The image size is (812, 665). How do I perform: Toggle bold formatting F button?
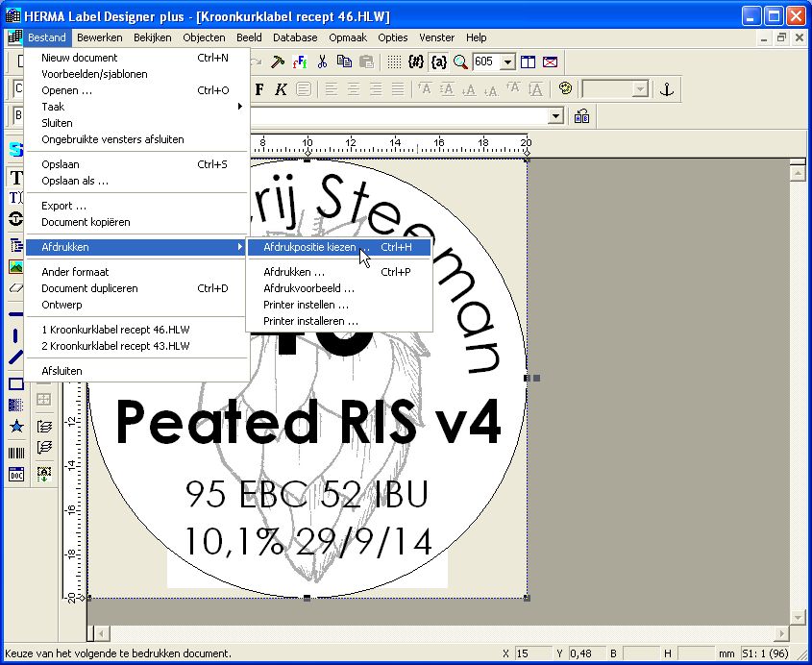(258, 89)
